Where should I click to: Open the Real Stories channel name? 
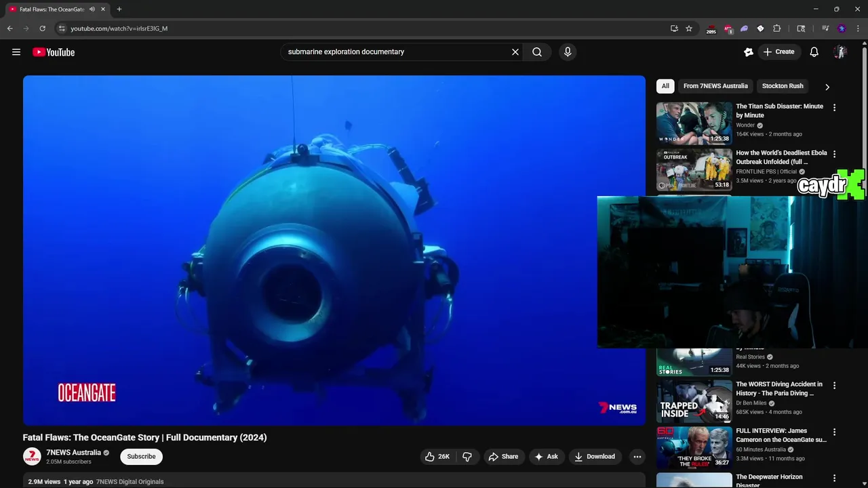(750, 357)
